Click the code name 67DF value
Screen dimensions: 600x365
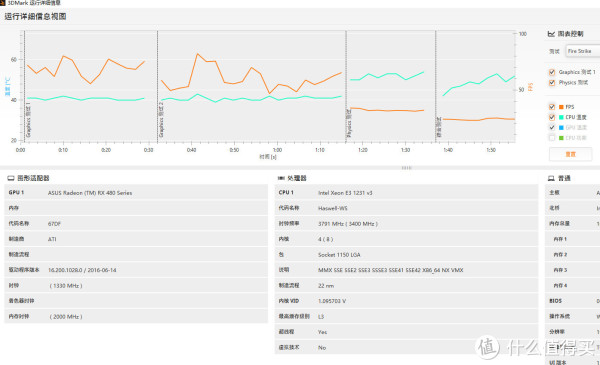point(54,223)
